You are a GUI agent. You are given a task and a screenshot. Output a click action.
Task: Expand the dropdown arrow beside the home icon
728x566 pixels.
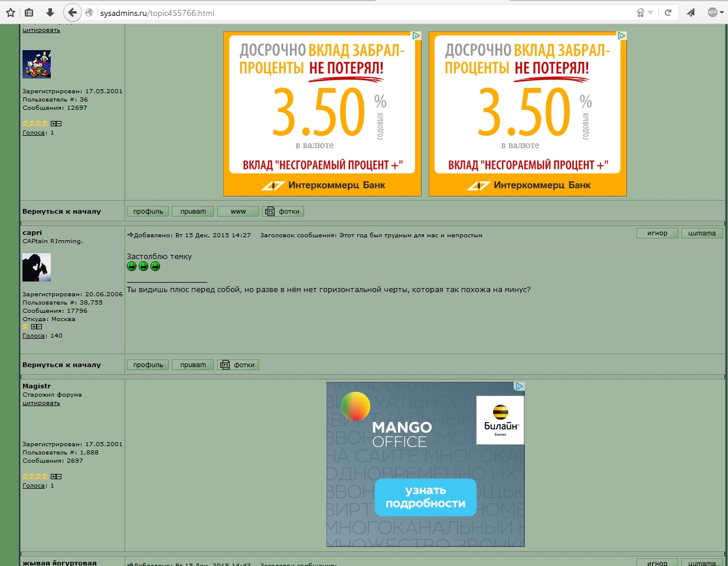tap(650, 12)
